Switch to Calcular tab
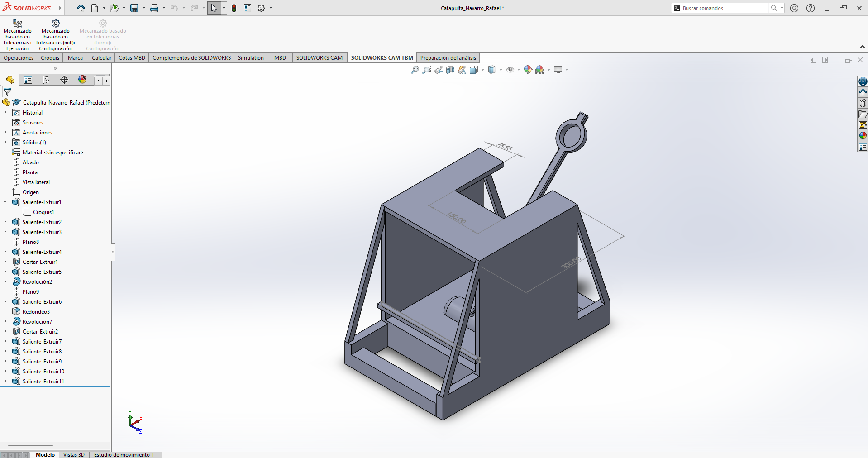 102,58
